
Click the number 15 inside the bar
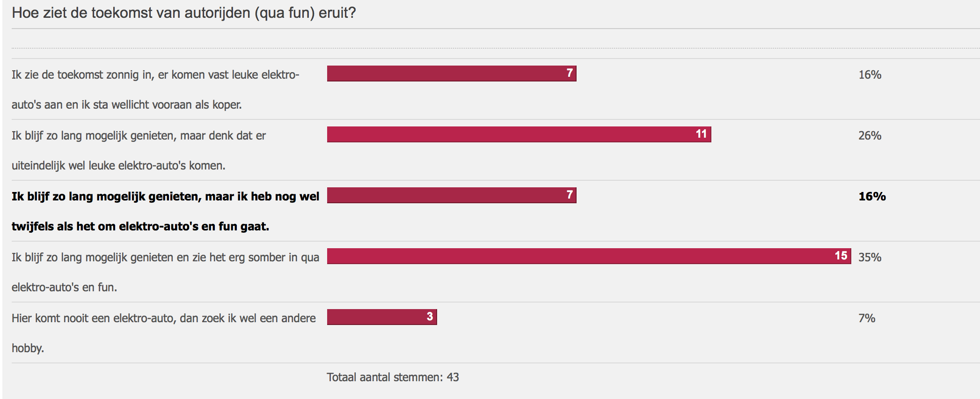[x=841, y=256]
